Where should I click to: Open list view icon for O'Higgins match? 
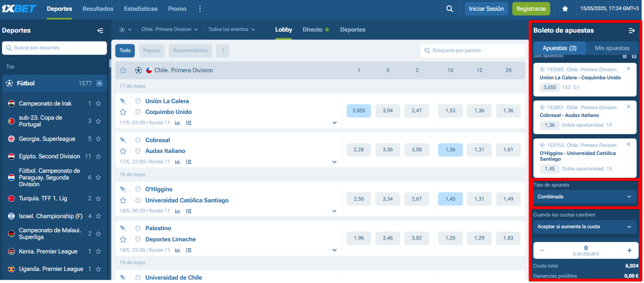[188, 211]
